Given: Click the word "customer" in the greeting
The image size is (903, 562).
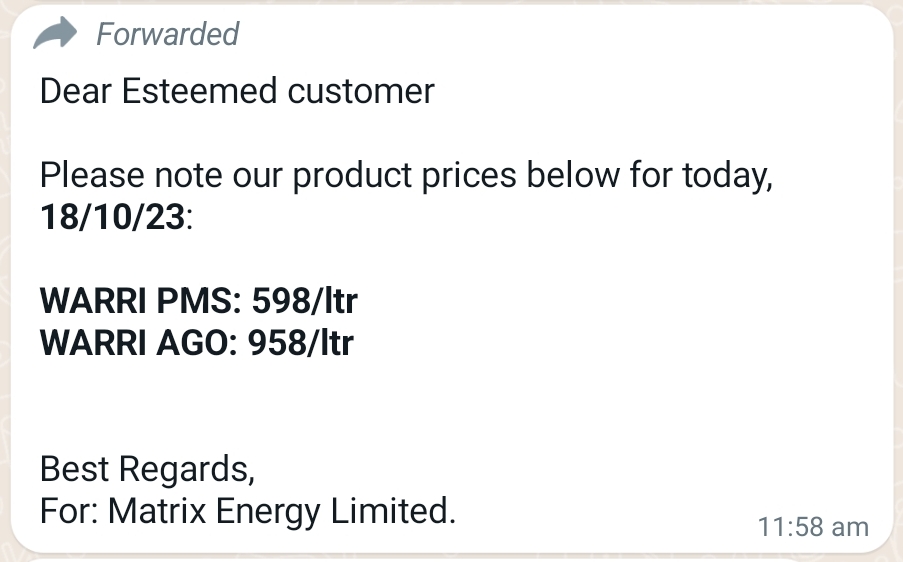Looking at the screenshot, I should coord(361,92).
